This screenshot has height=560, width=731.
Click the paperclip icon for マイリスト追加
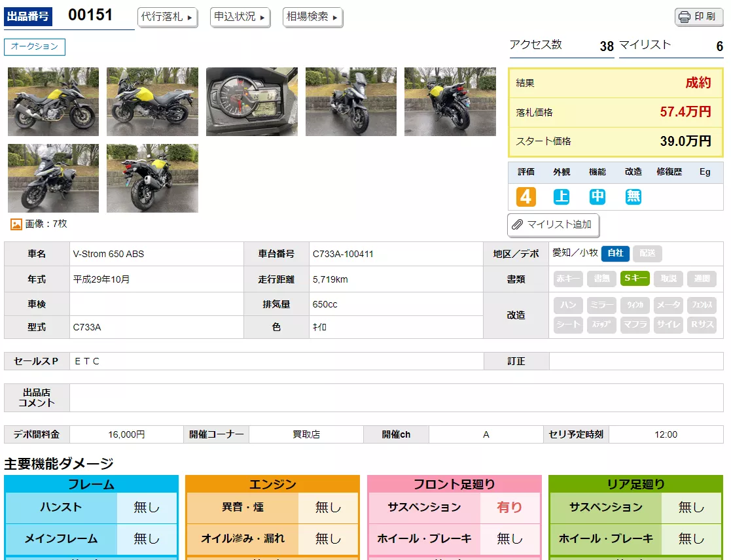tap(517, 225)
